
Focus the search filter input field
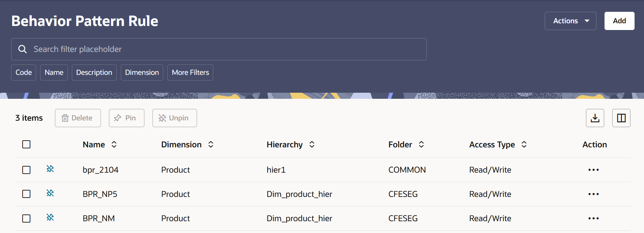tap(219, 49)
